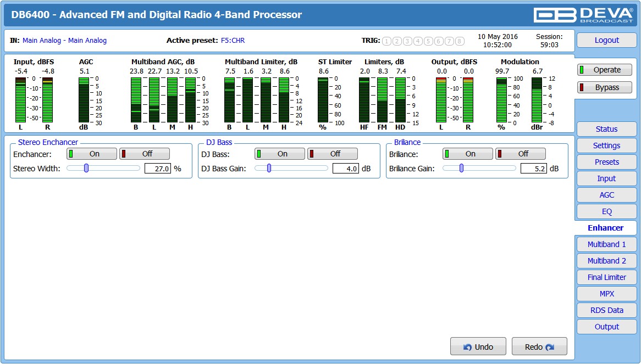Select trigger indicator 1
This screenshot has height=364, width=641.
pyautogui.click(x=386, y=41)
